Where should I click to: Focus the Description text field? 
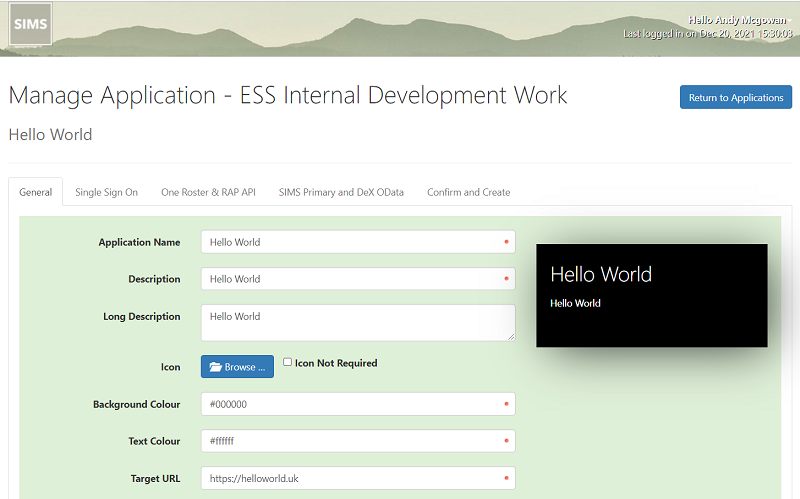(358, 279)
